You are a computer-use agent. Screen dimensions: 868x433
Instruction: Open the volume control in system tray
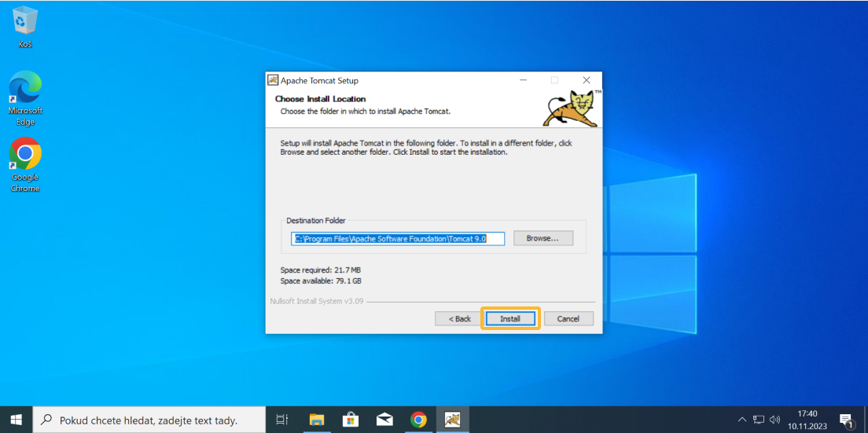coord(774,420)
